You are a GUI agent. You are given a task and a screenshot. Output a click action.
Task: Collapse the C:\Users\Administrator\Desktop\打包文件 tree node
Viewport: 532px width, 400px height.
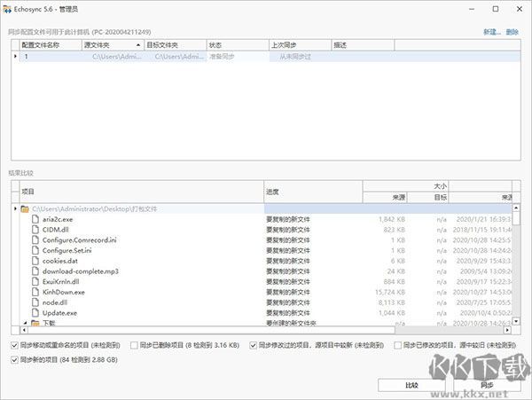pyautogui.click(x=15, y=208)
